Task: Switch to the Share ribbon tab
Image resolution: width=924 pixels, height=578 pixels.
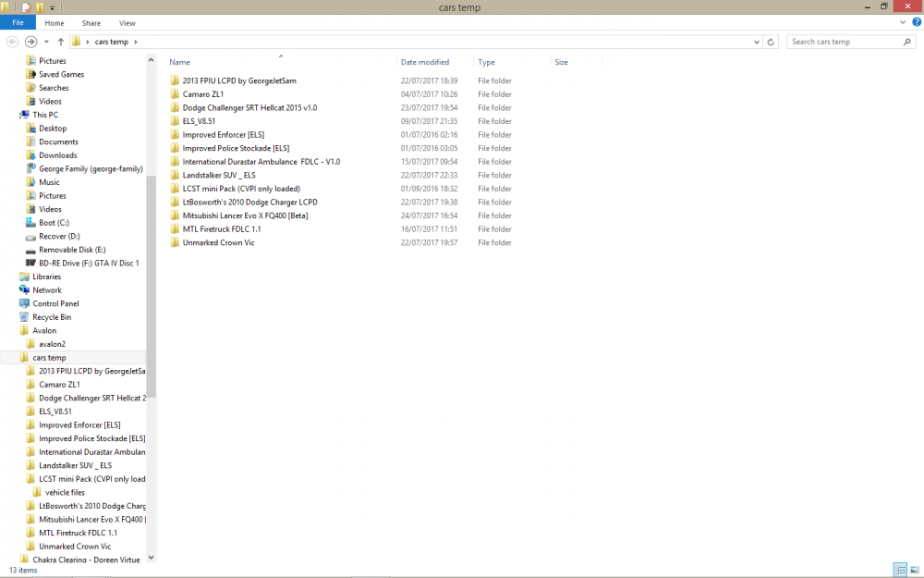Action: pyautogui.click(x=91, y=23)
